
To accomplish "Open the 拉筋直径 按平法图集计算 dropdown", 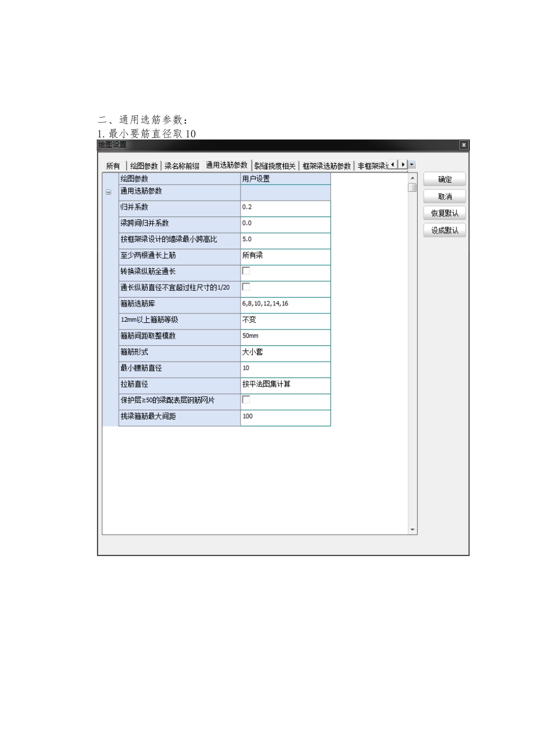I will (x=286, y=385).
